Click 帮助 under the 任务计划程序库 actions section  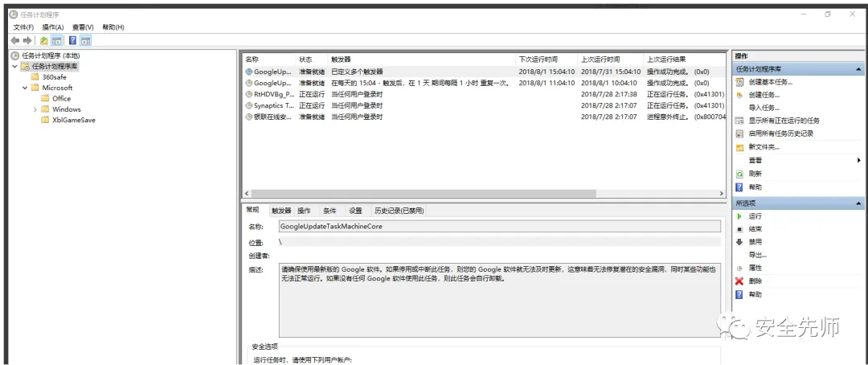[755, 187]
